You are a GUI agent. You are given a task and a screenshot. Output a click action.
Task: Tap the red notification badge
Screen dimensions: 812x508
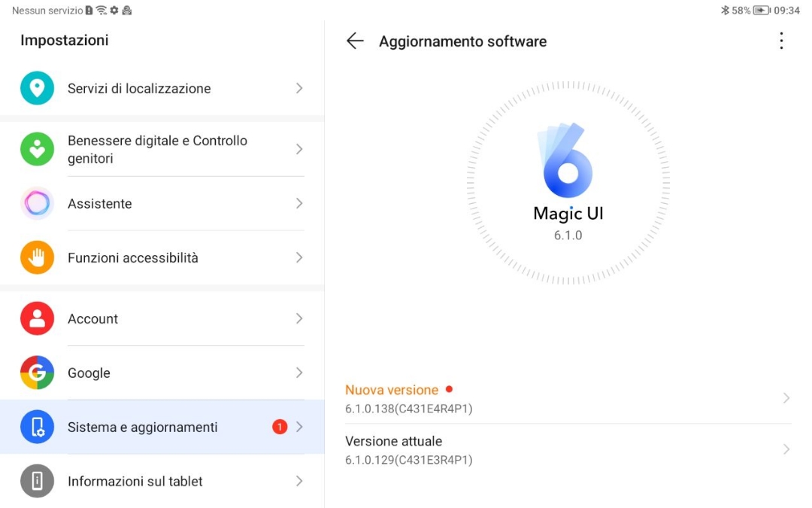tap(280, 427)
